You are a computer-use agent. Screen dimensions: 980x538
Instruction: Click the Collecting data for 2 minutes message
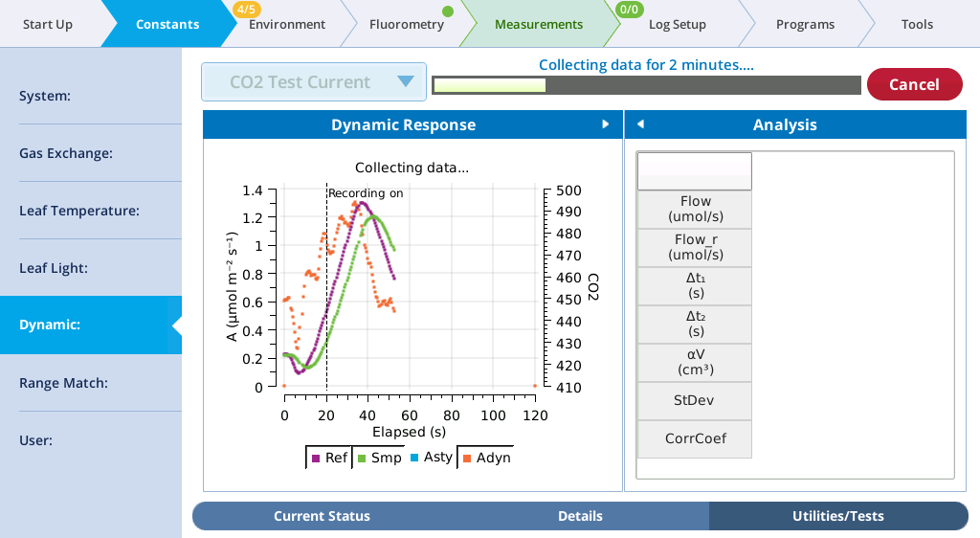[646, 65]
